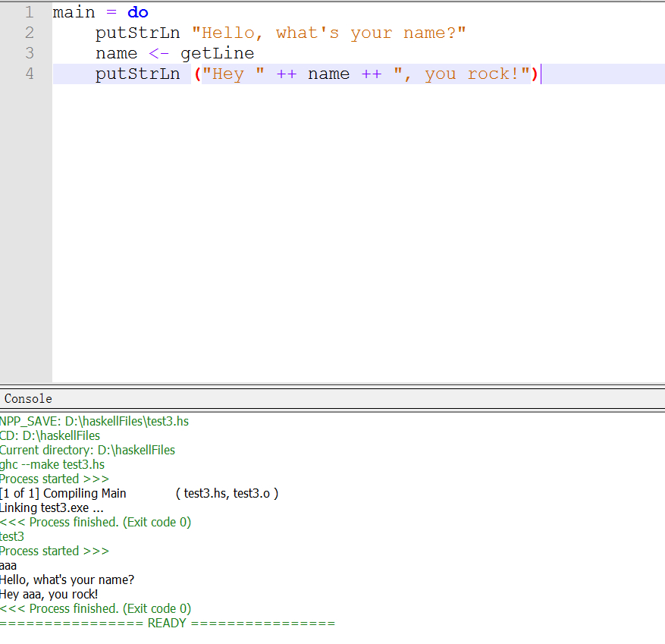Click the '<-' operator in line 3
Image resolution: width=665 pixels, height=644 pixels.
[158, 53]
